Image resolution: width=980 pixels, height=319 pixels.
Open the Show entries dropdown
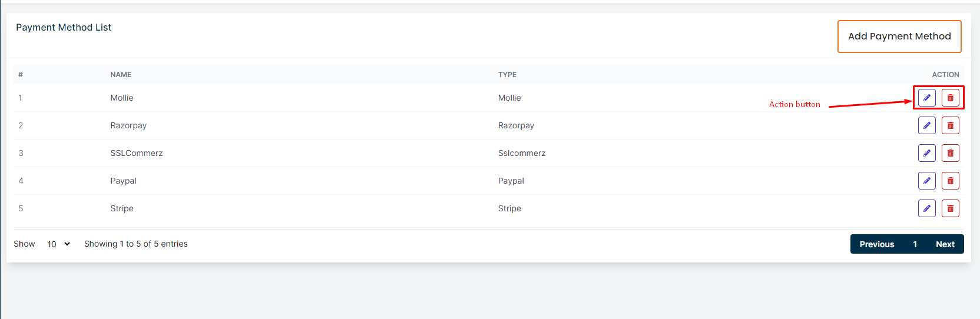click(58, 244)
